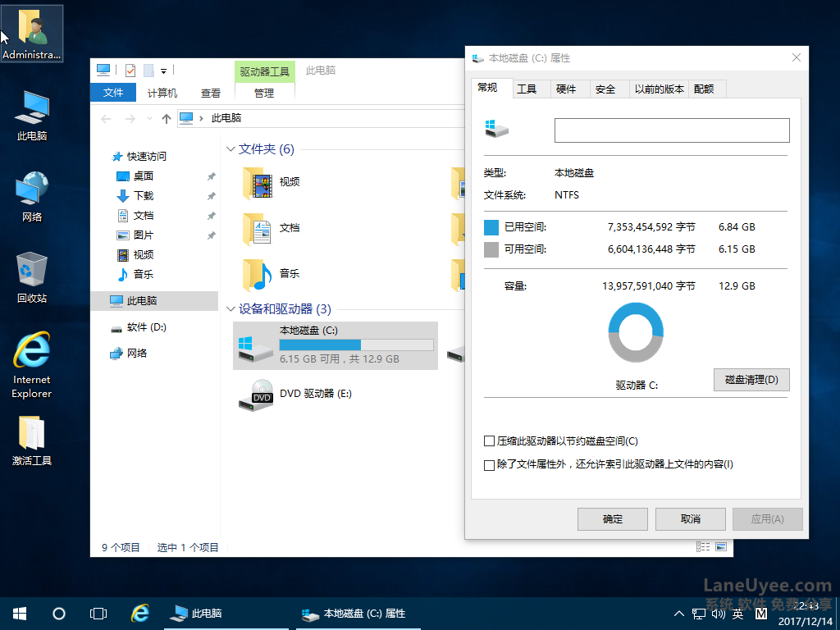This screenshot has width=840, height=630.
Task: Open the recent locations dropdown arrow
Action: [149, 118]
